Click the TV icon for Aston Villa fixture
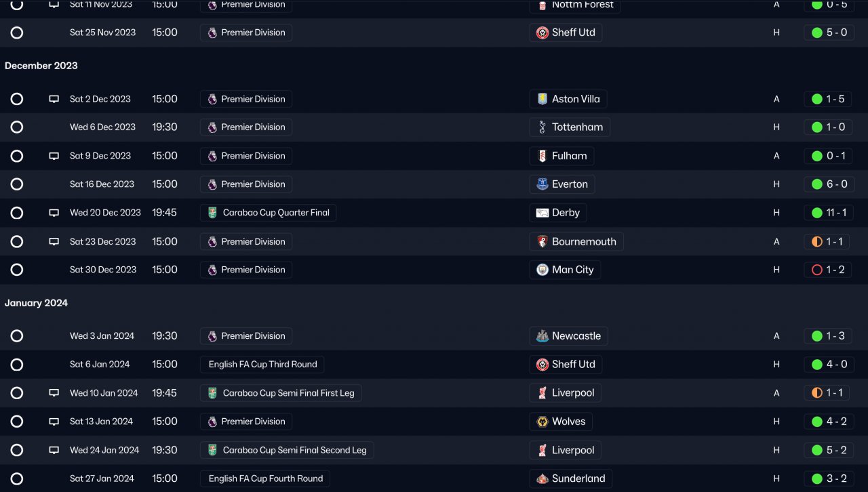The height and width of the screenshot is (492, 868). pos(54,99)
